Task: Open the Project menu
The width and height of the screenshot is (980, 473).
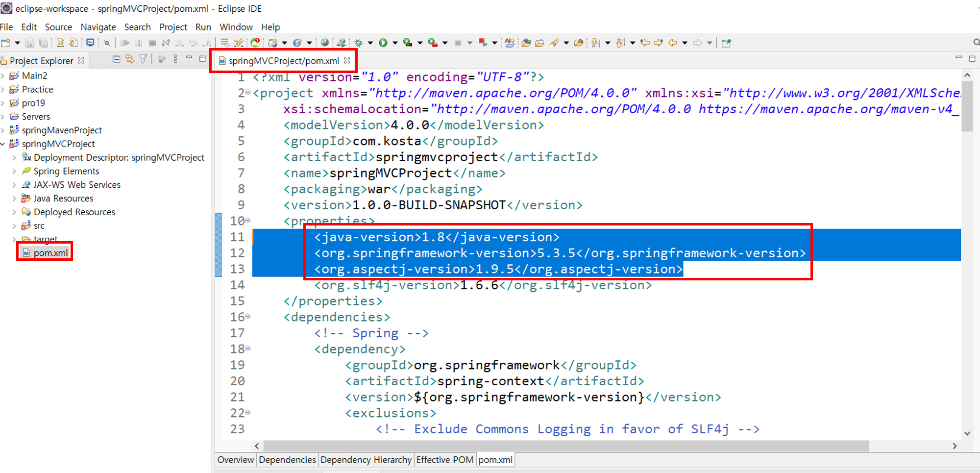Action: pyautogui.click(x=173, y=27)
